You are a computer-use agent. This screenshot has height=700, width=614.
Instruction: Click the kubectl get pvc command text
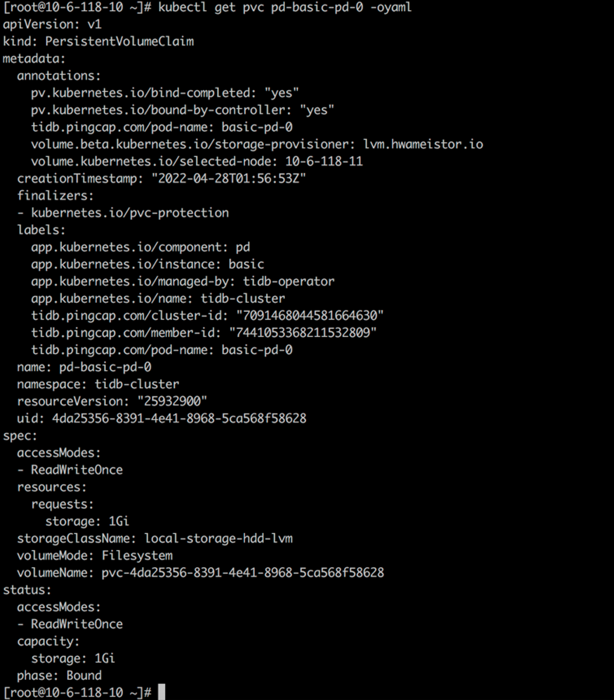click(284, 7)
